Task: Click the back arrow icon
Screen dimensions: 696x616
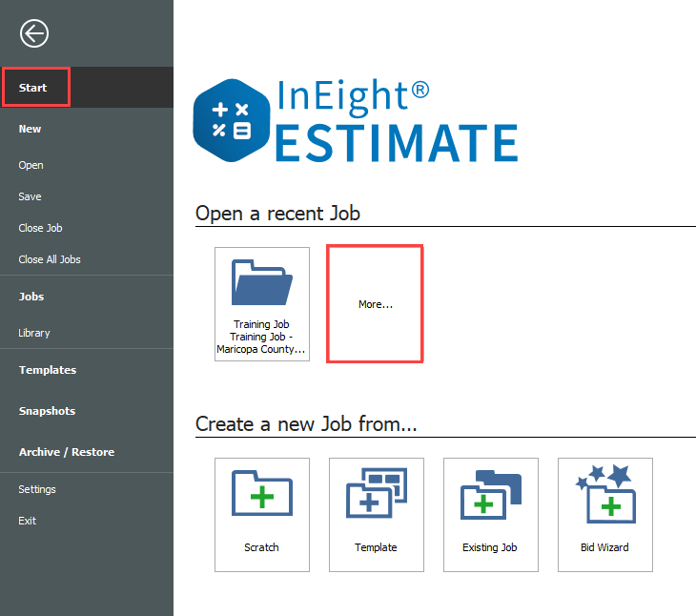Action: point(34,34)
